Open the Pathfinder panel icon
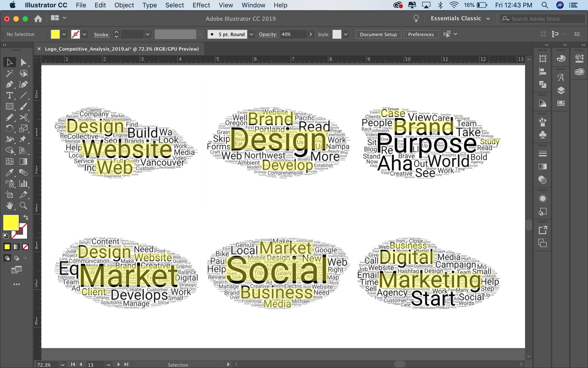Screen dimensions: 588x368 pyautogui.click(x=542, y=84)
